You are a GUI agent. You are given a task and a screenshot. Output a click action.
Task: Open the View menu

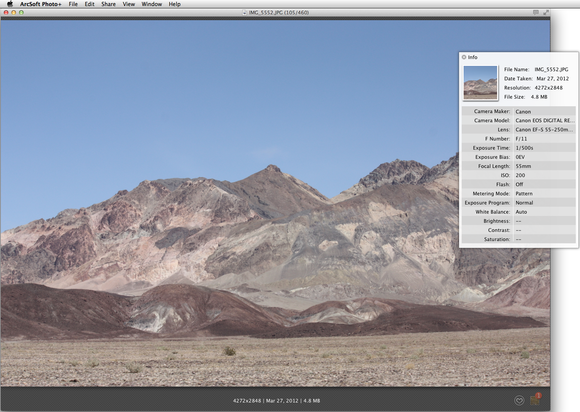[x=129, y=4]
